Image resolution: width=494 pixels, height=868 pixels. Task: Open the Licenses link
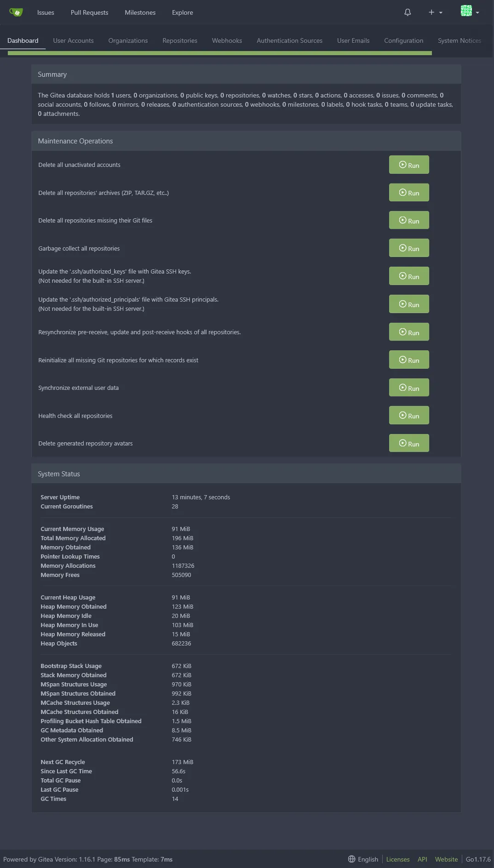click(x=397, y=859)
